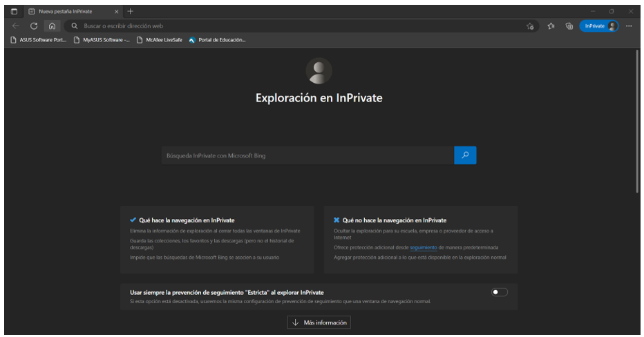Click the InPrivate profile avatar image
The width and height of the screenshot is (644, 337).
pyautogui.click(x=319, y=71)
